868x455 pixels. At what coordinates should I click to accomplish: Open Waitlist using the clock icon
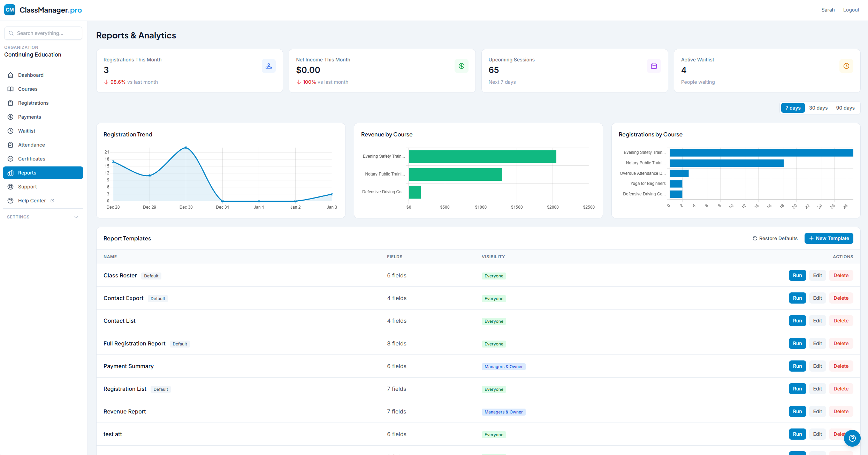click(10, 130)
